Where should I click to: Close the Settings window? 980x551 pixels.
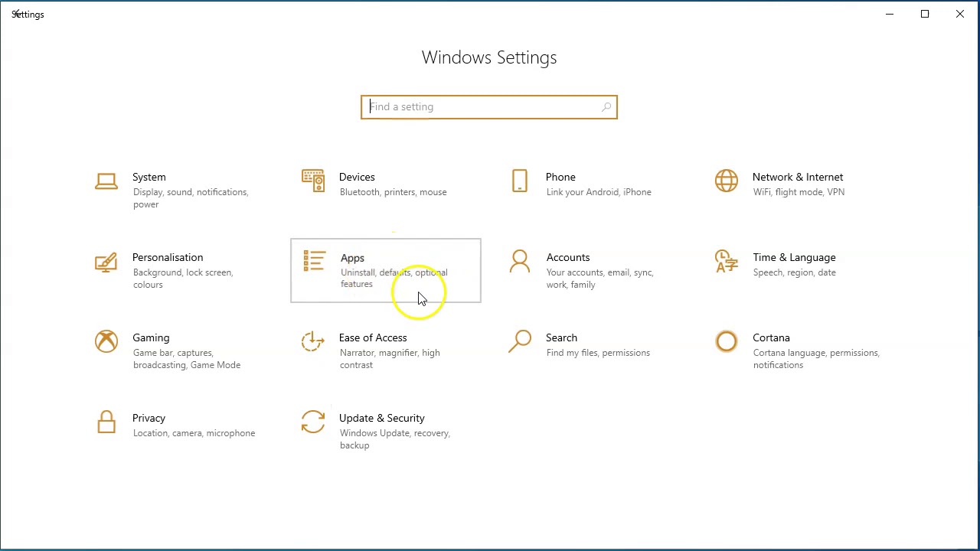[960, 14]
